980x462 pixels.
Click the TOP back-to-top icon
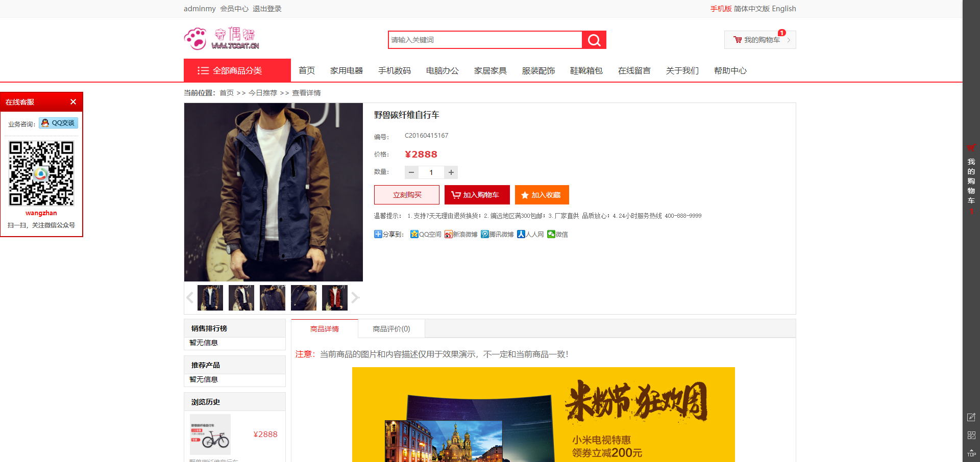(x=971, y=452)
